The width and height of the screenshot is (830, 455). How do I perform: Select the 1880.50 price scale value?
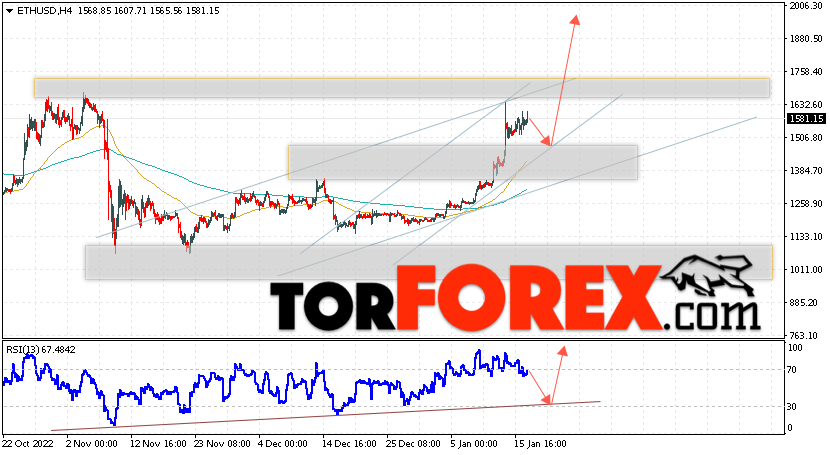point(805,39)
